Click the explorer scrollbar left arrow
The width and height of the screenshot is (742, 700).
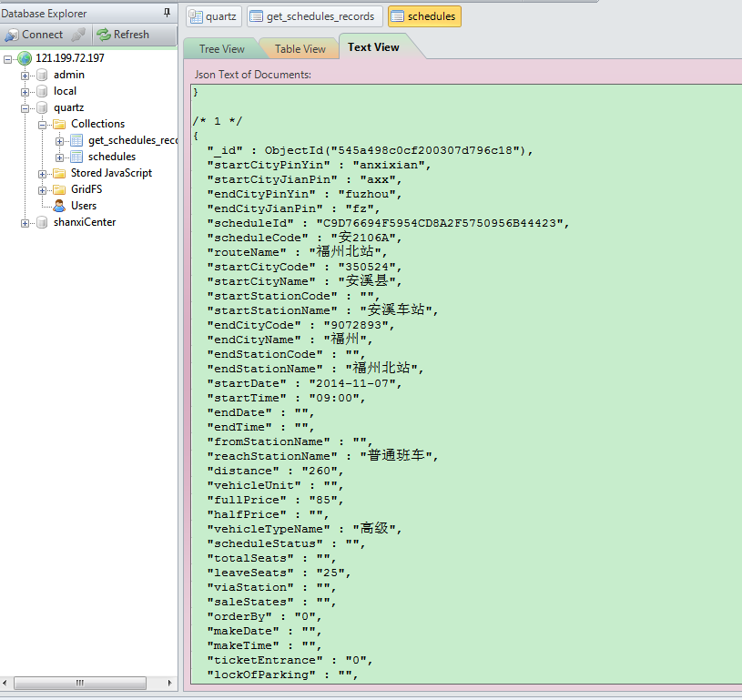[5, 683]
